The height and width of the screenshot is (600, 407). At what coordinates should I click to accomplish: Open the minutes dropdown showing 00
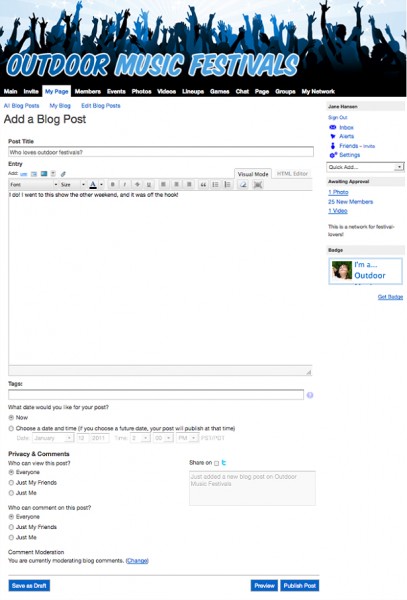click(x=163, y=438)
